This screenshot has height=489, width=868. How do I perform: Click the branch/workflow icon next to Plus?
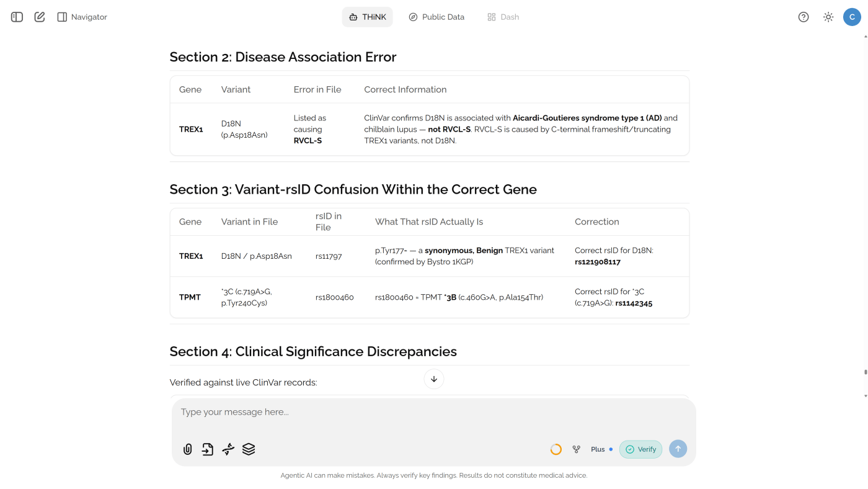576,449
